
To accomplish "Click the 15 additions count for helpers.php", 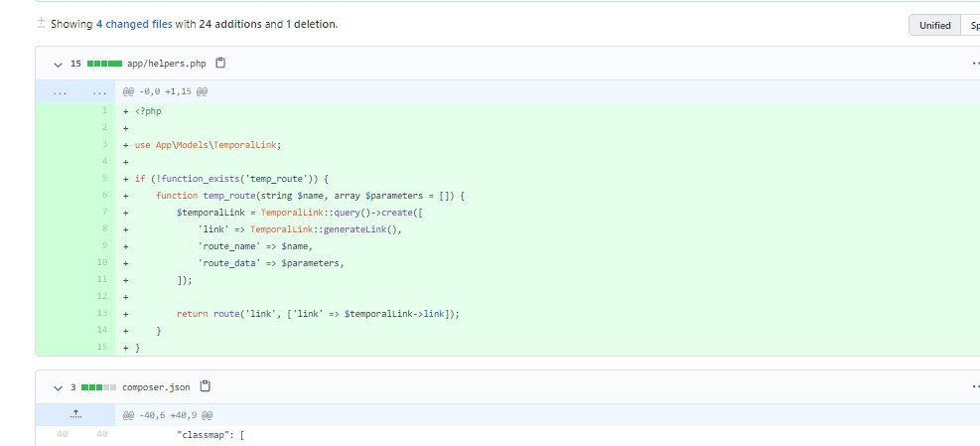I will click(75, 64).
